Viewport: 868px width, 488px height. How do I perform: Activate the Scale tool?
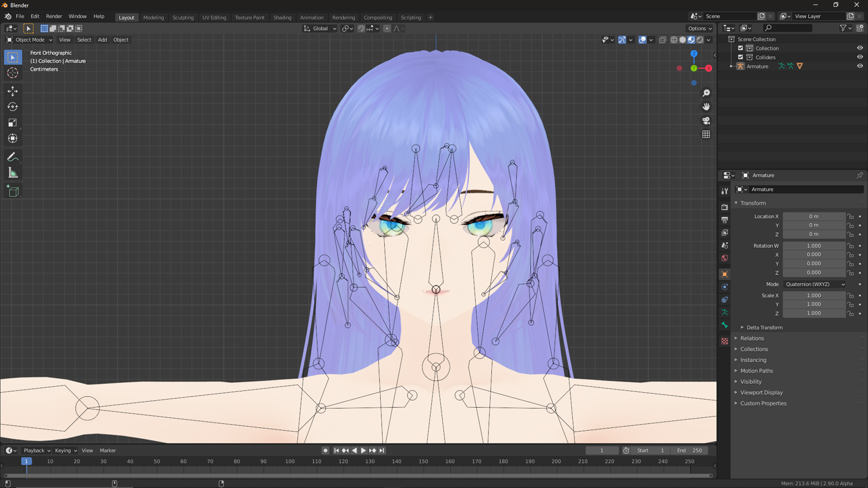point(13,123)
